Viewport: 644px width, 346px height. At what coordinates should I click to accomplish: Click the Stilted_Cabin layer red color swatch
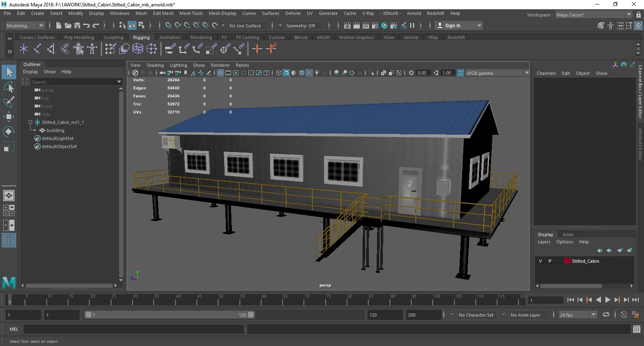point(568,261)
